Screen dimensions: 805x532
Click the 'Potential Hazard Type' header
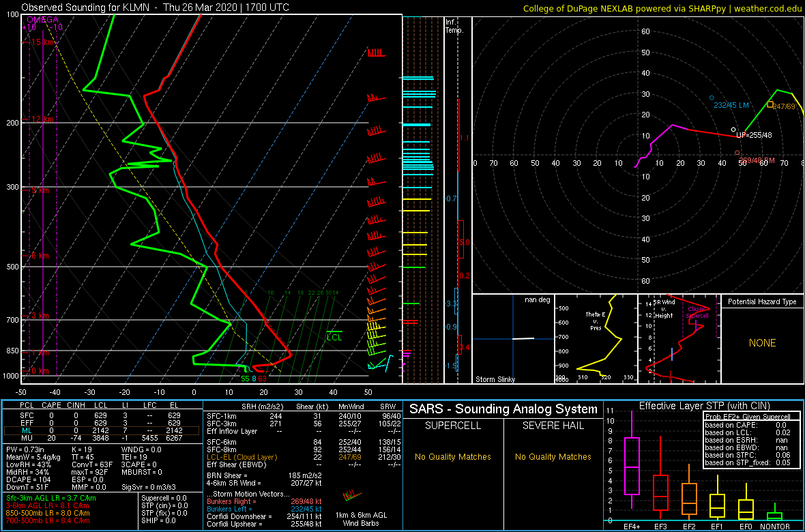763,302
